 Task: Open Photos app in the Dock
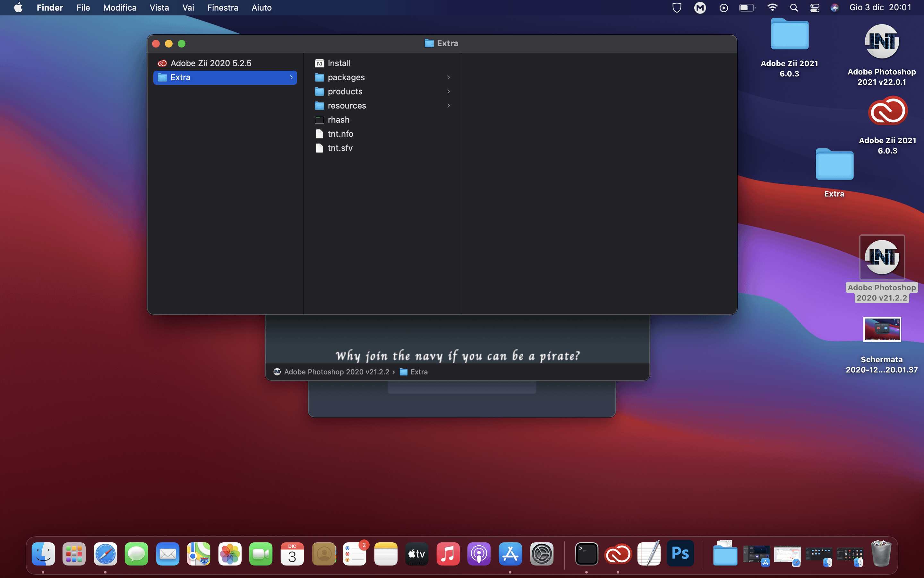pos(230,554)
